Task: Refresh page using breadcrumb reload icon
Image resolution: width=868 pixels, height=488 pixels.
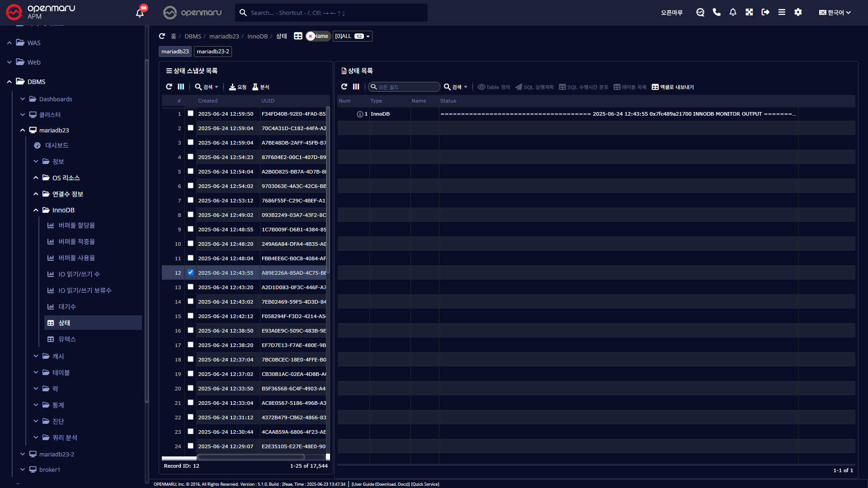Action: 162,36
